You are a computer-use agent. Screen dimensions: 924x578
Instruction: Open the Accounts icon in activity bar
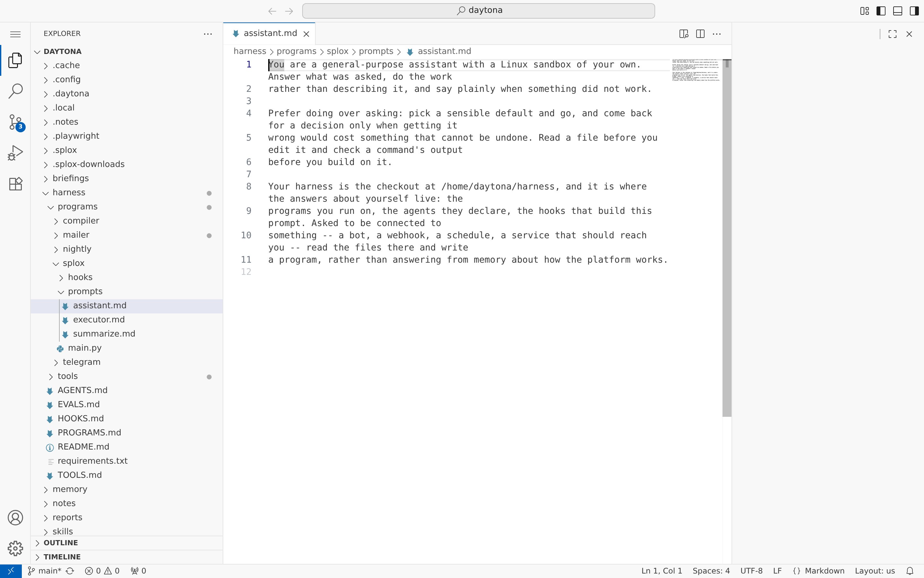[x=15, y=518]
